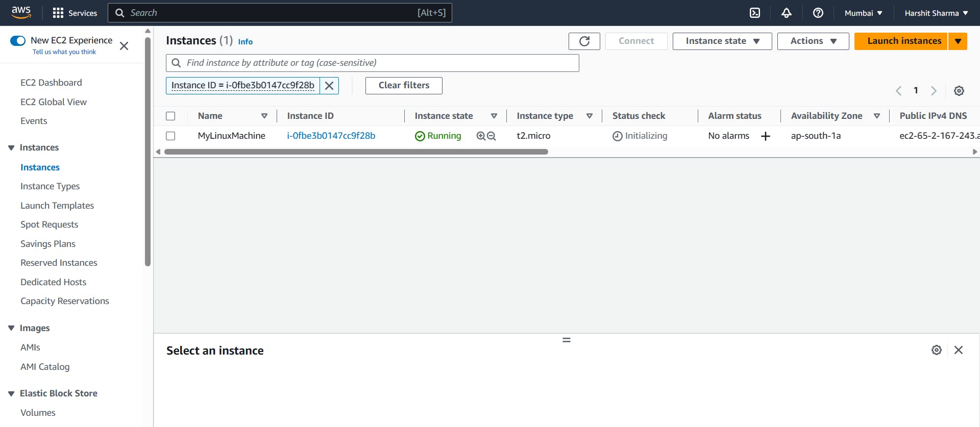Click the panel resize handle icon
Viewport: 980px width, 427px height.
pos(567,340)
